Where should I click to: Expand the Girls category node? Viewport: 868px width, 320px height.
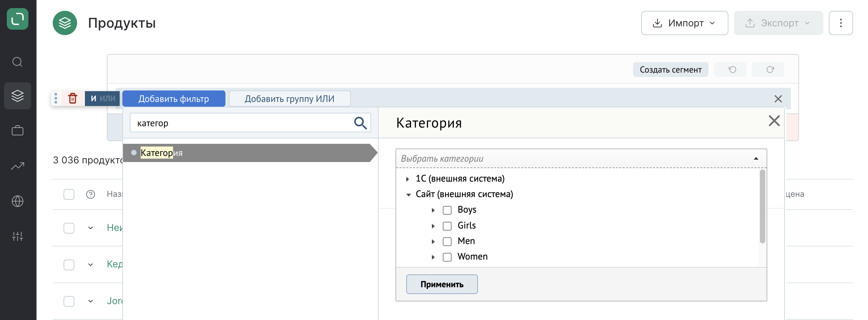pyautogui.click(x=433, y=226)
